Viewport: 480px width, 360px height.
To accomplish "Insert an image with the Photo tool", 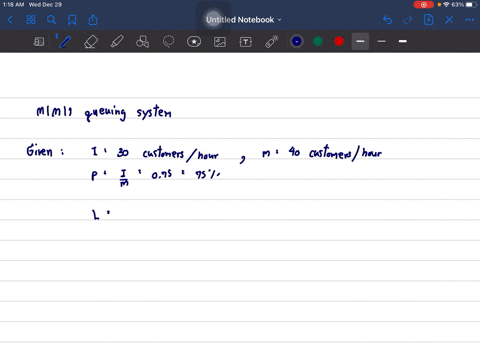I will coord(220,42).
